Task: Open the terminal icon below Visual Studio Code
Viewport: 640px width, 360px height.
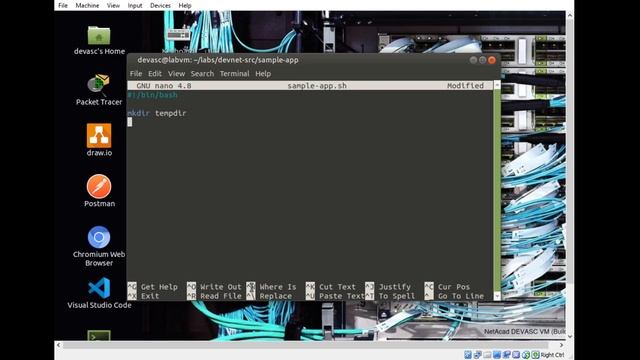Action: (x=99, y=336)
